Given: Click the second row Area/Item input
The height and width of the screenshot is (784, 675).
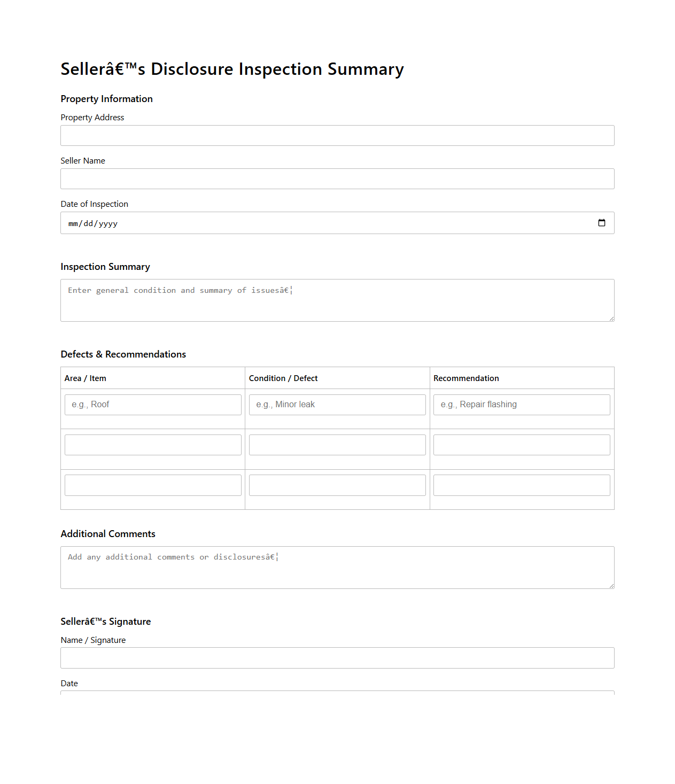Looking at the screenshot, I should 152,444.
